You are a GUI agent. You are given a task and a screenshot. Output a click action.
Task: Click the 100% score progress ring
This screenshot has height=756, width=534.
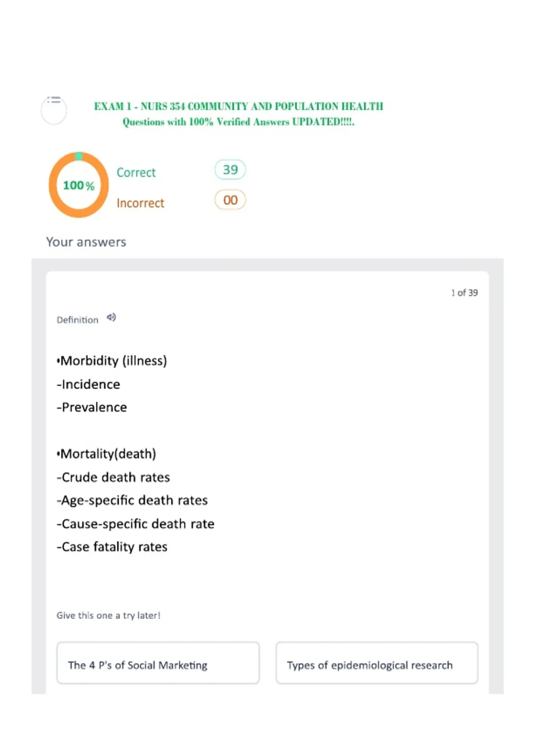(79, 185)
